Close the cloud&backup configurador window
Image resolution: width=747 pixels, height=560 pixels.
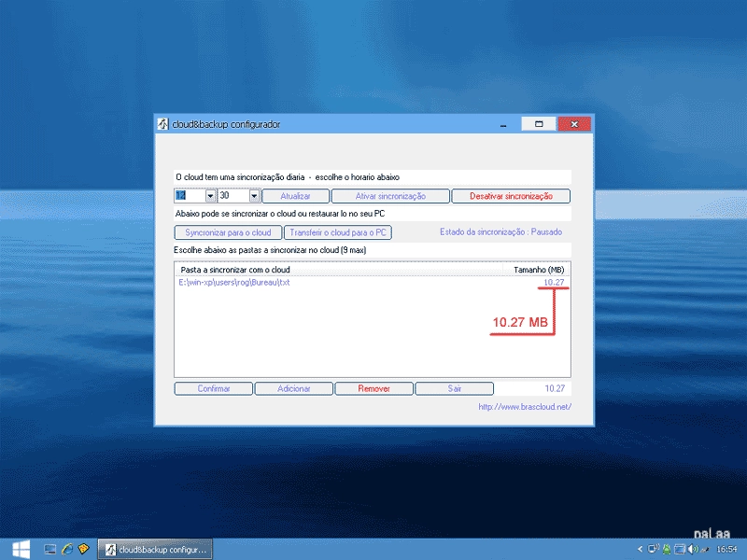tap(574, 124)
